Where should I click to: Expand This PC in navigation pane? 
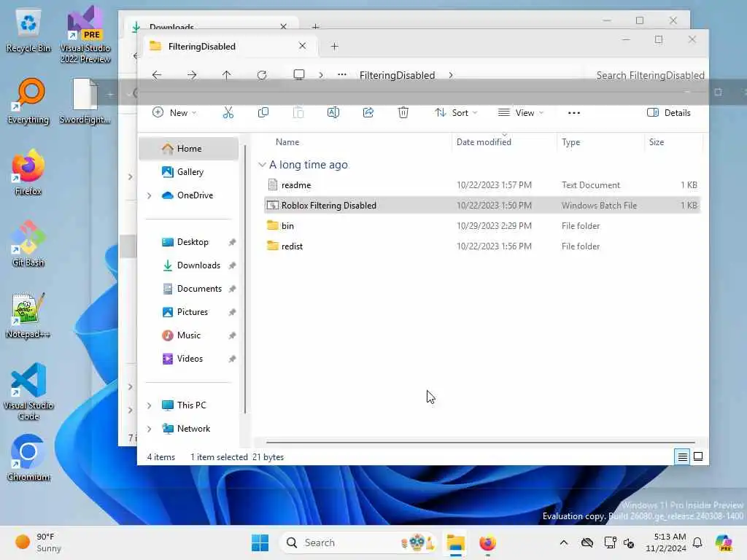(149, 405)
